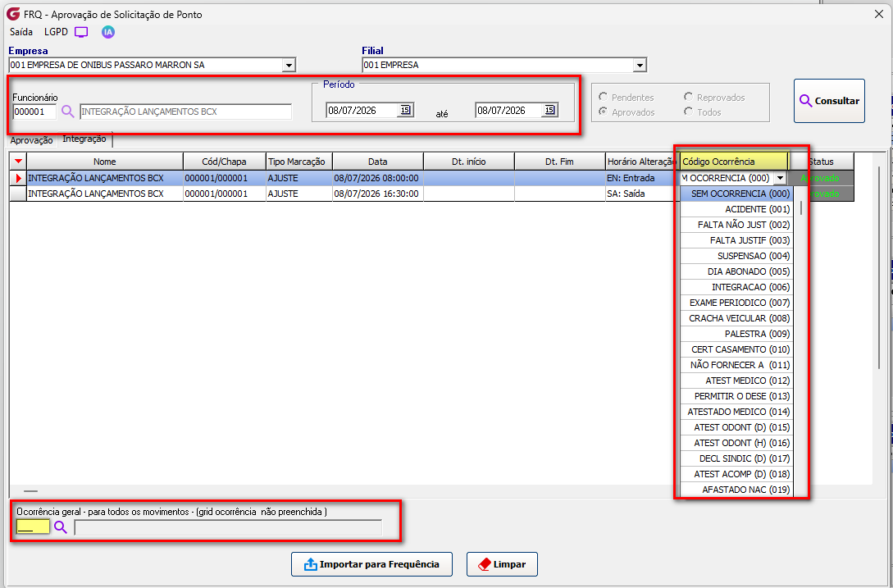Click the Data column header
The height and width of the screenshot is (588, 893).
click(x=377, y=162)
